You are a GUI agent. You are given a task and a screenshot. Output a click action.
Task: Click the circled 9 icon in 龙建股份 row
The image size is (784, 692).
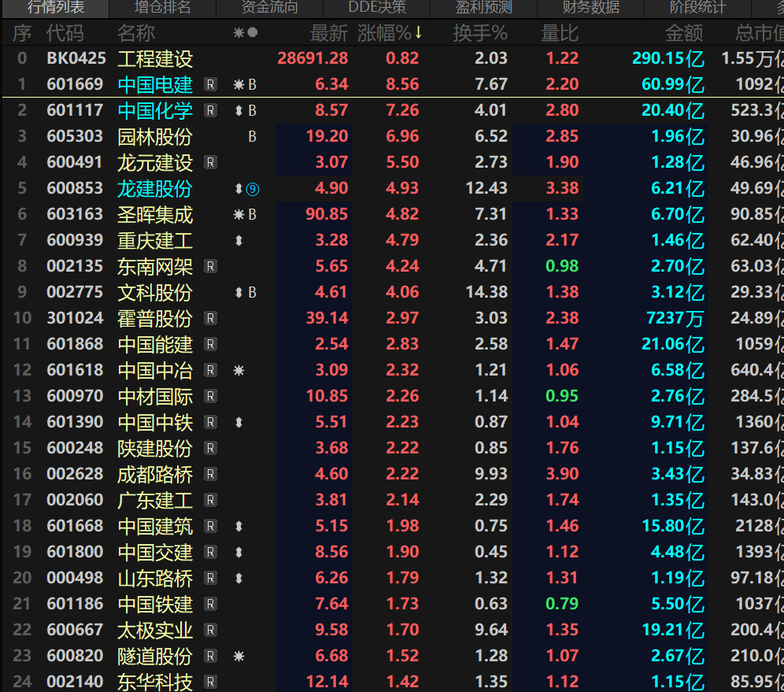click(253, 189)
